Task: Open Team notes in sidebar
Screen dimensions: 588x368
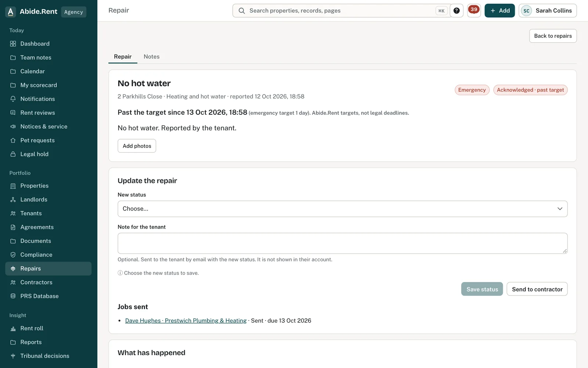Action: 49,57
